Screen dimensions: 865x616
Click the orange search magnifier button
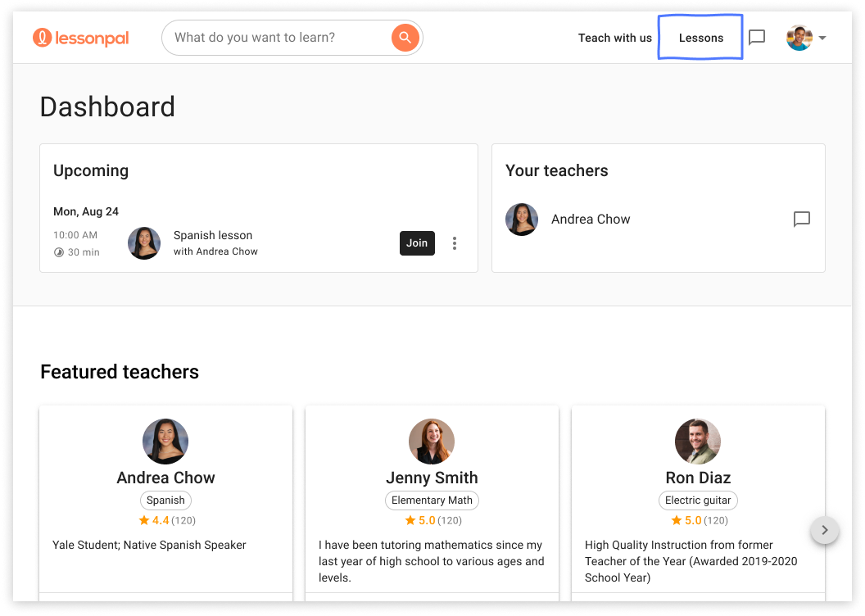pos(405,38)
